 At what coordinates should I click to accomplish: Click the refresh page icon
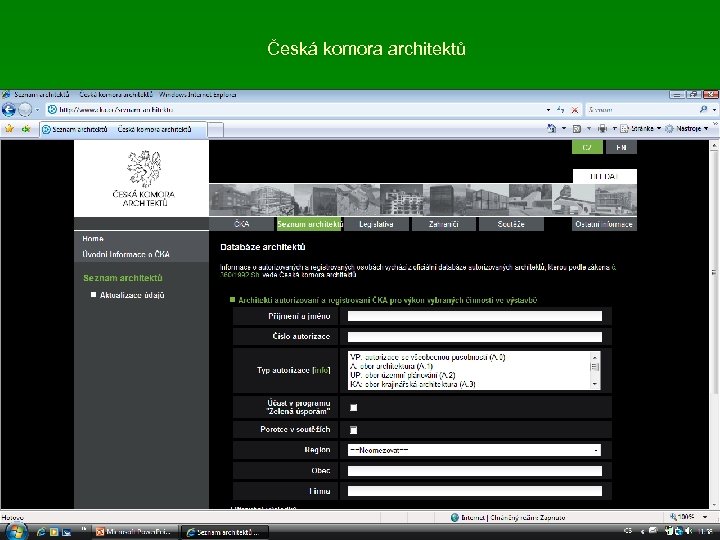[x=561, y=110]
